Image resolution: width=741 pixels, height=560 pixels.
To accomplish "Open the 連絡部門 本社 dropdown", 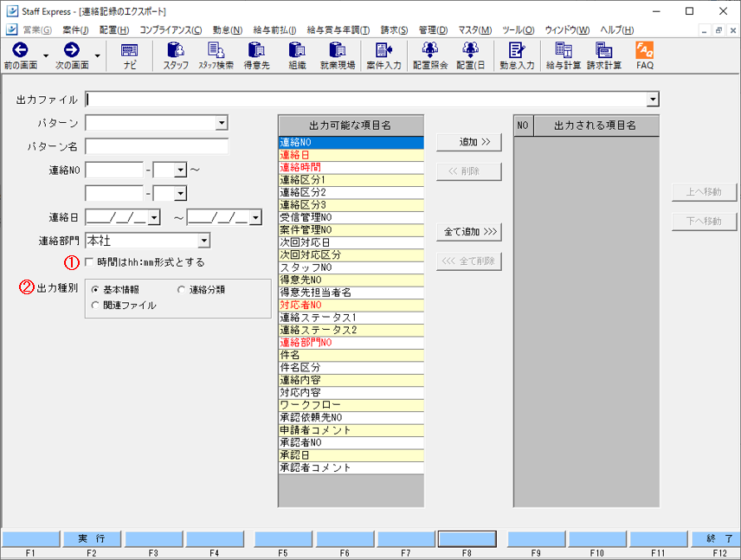I will tap(203, 241).
